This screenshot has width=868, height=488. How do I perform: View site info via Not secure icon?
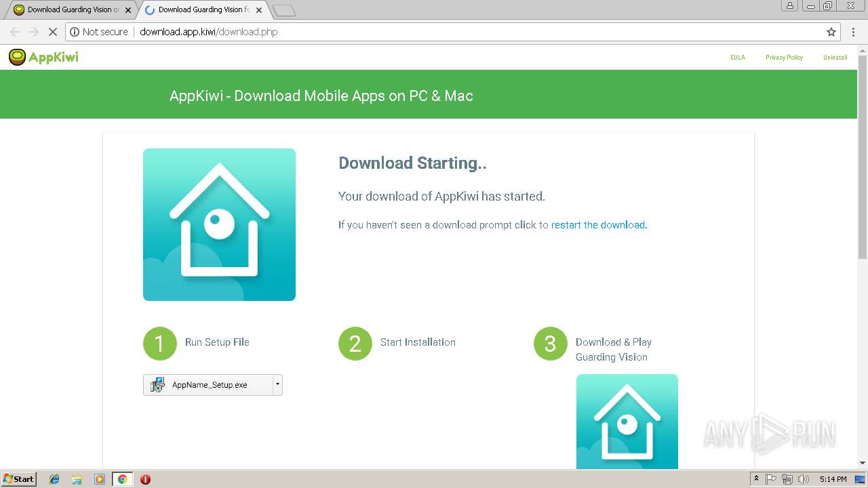[99, 32]
